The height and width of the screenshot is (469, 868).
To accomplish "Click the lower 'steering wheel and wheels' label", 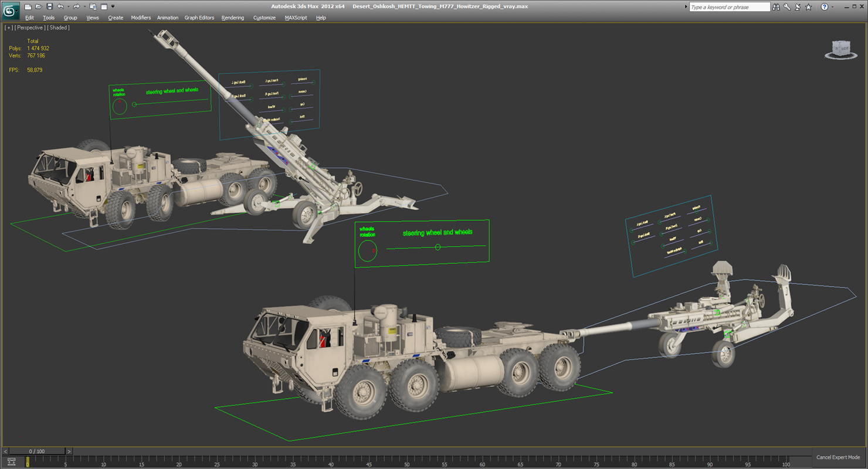I will (x=438, y=233).
